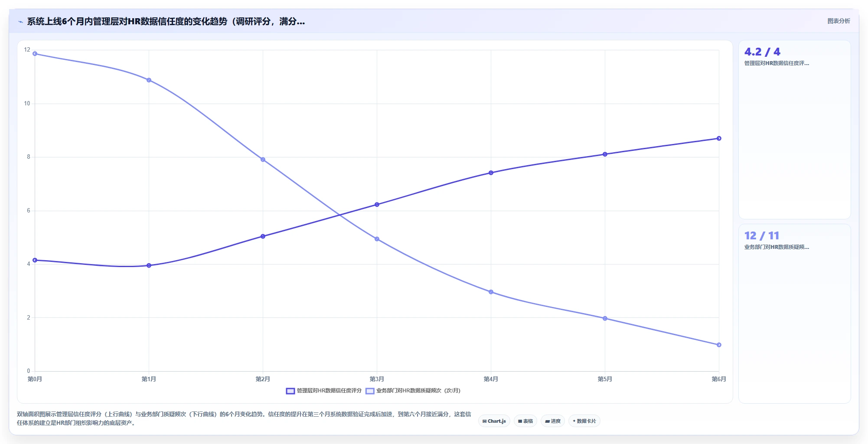Click the trust score data point at 第0月
Image resolution: width=868 pixels, height=444 pixels.
35,260
